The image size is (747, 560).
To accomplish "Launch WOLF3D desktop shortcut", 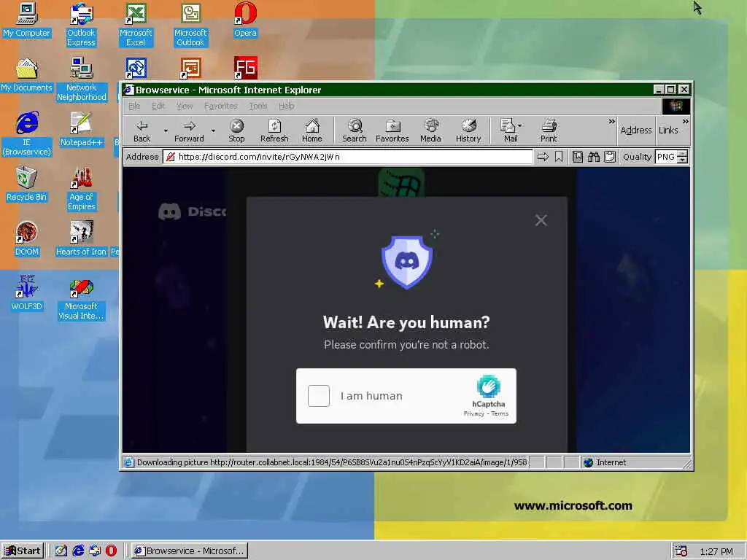I will 26,293.
